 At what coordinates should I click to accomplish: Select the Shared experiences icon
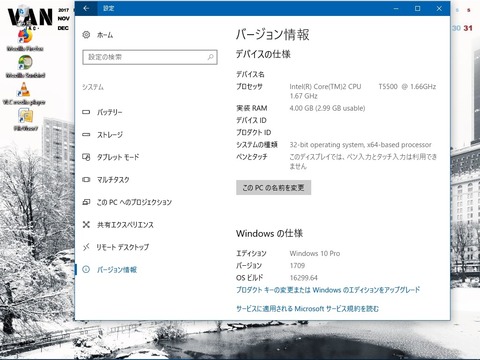(x=86, y=225)
